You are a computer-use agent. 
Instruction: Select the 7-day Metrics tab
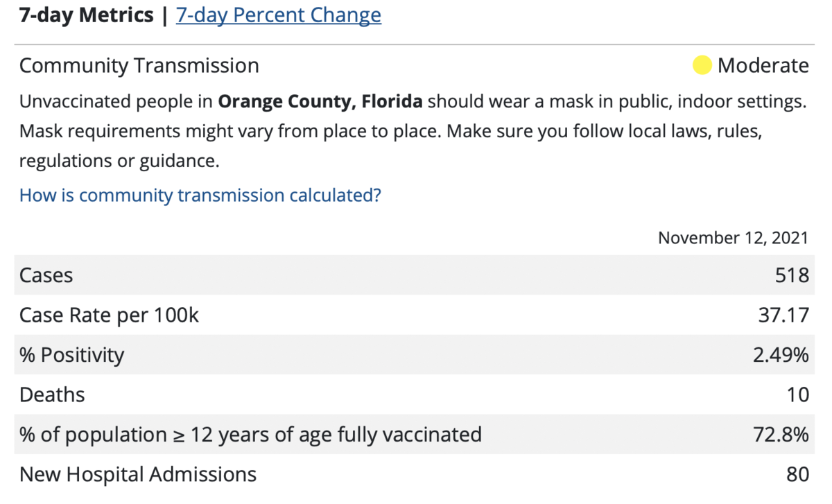click(x=87, y=15)
